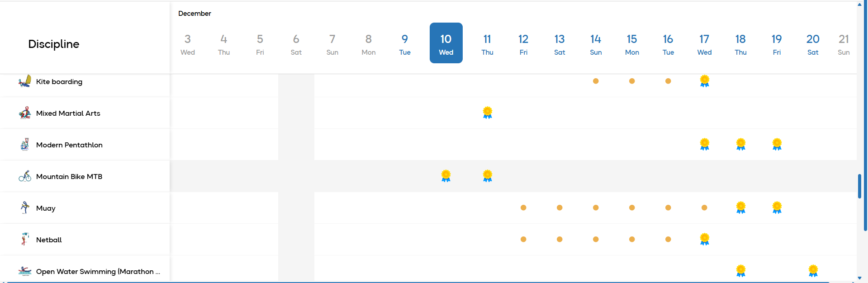Click Muay event dot on Tue 16

click(668, 208)
